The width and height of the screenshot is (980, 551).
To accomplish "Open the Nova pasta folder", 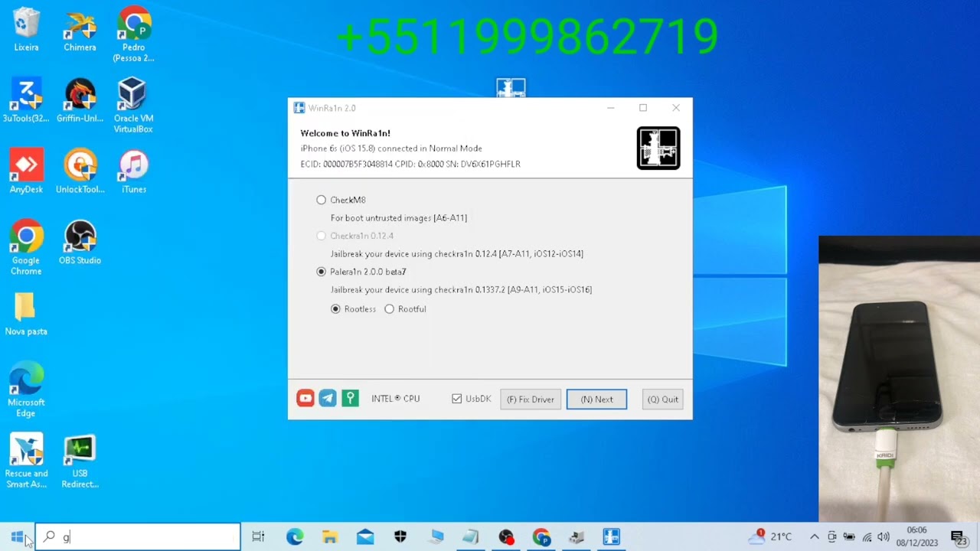I will [x=26, y=314].
